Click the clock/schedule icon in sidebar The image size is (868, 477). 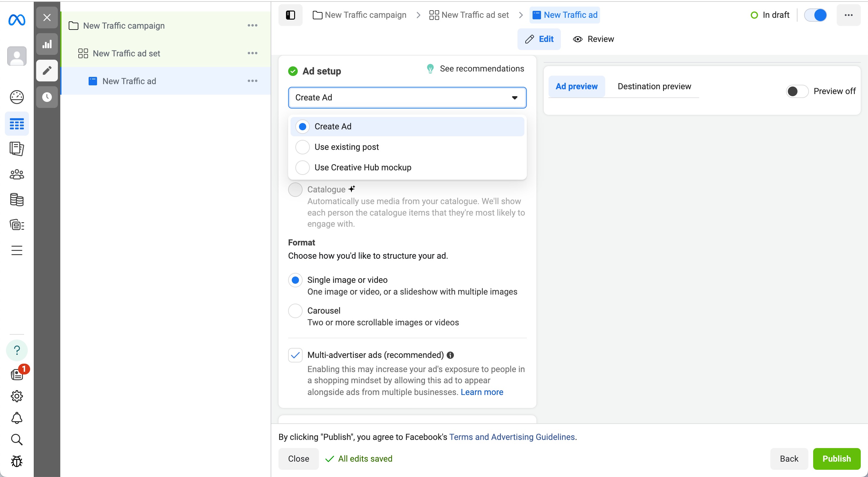click(48, 97)
